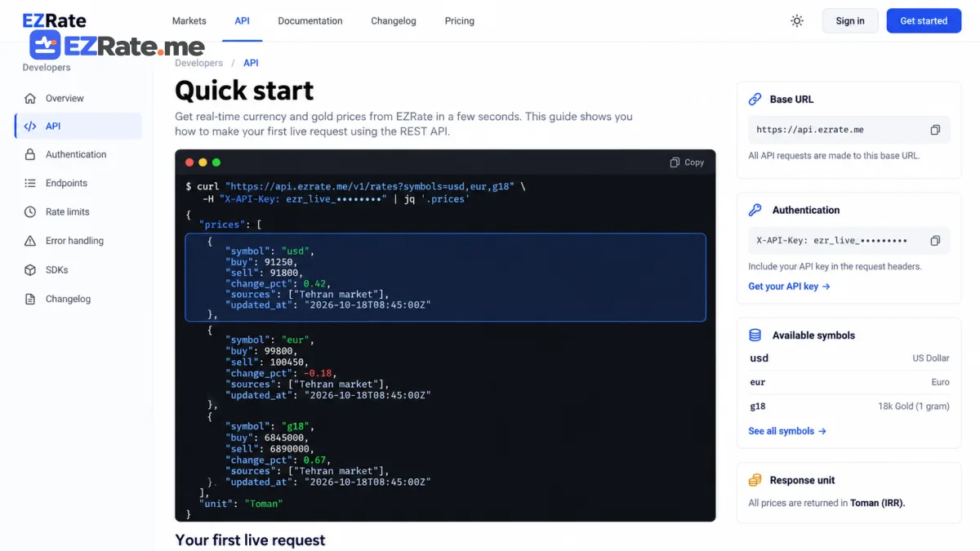
Task: Open the API top navigation tab
Action: click(x=243, y=21)
